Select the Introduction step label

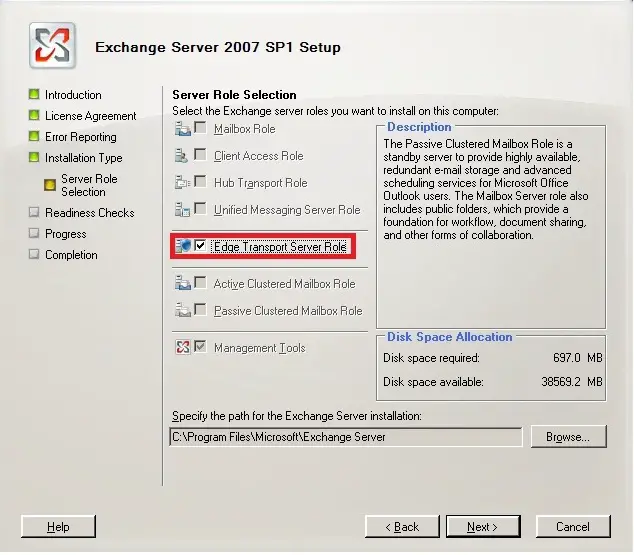(x=73, y=95)
